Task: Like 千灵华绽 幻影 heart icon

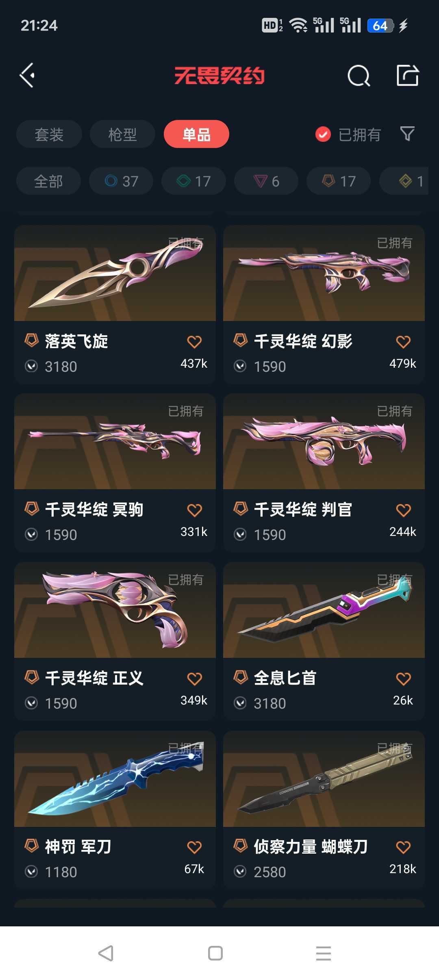Action: click(403, 342)
